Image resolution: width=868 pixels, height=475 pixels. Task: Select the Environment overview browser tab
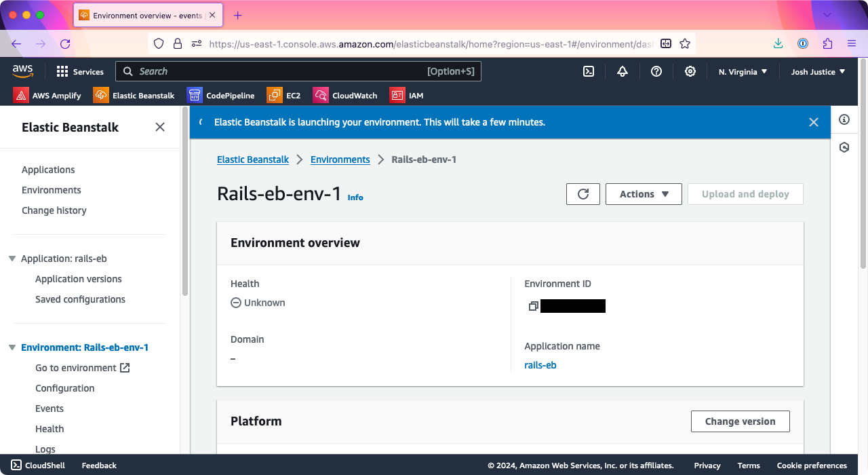[149, 15]
